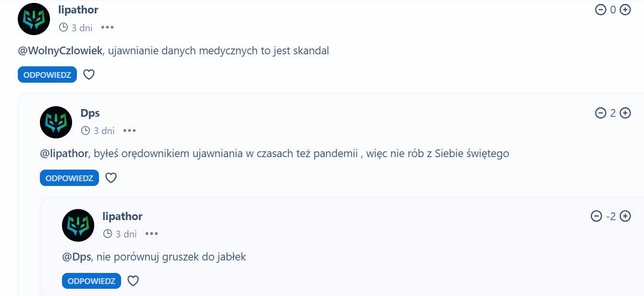Open three-dot menu on lipathor's top comment
Viewport: 644px width, 296px height.
(107, 27)
